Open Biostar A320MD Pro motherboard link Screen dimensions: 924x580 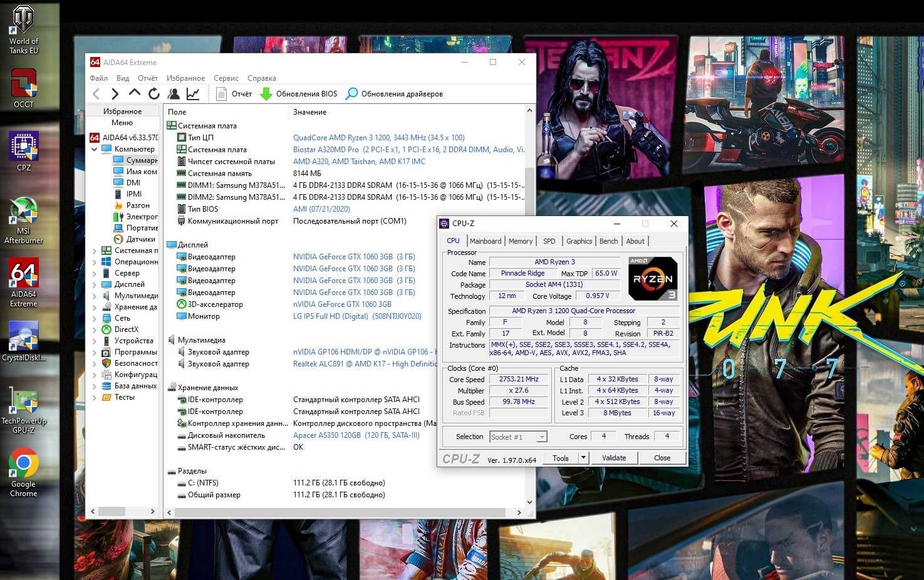tap(408, 150)
